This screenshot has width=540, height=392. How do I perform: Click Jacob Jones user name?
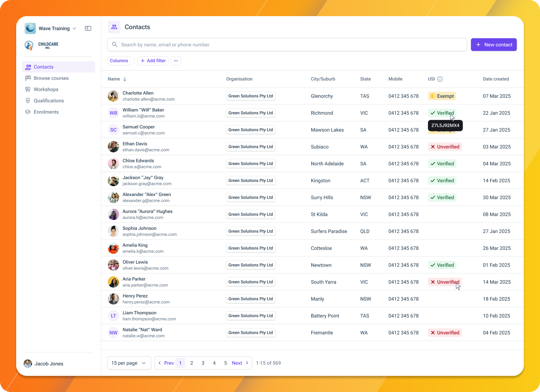[x=49, y=364]
